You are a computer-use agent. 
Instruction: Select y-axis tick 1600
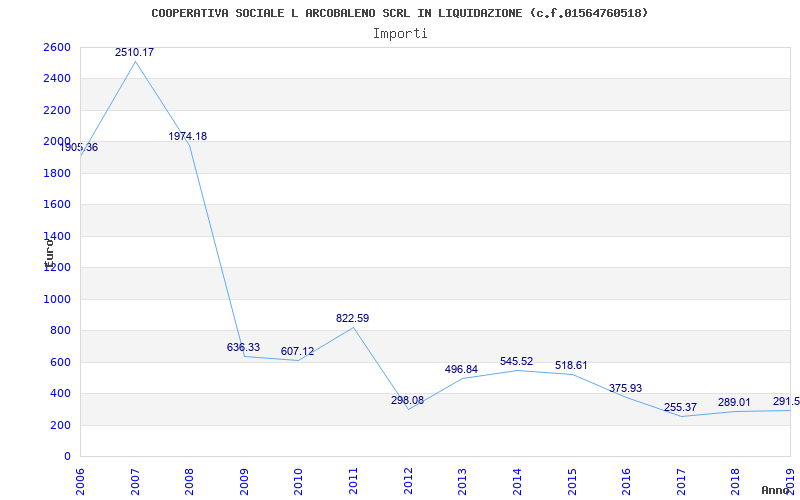(x=57, y=205)
